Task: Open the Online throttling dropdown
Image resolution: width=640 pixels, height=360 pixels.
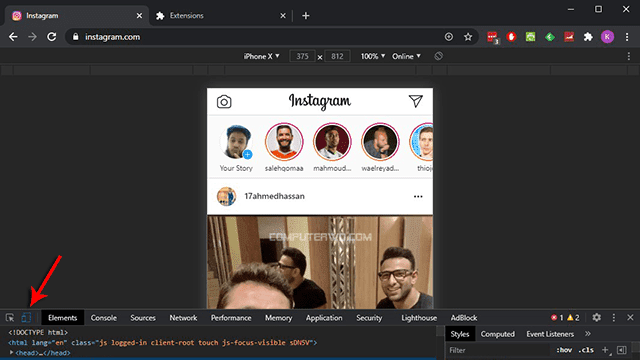Action: click(406, 56)
